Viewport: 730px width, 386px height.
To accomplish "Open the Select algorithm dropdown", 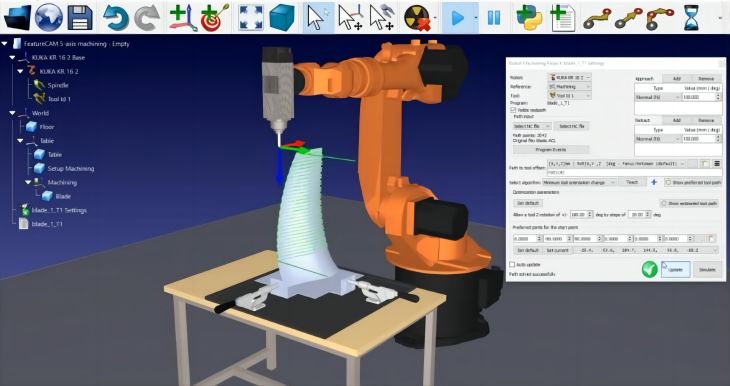I will (x=580, y=183).
